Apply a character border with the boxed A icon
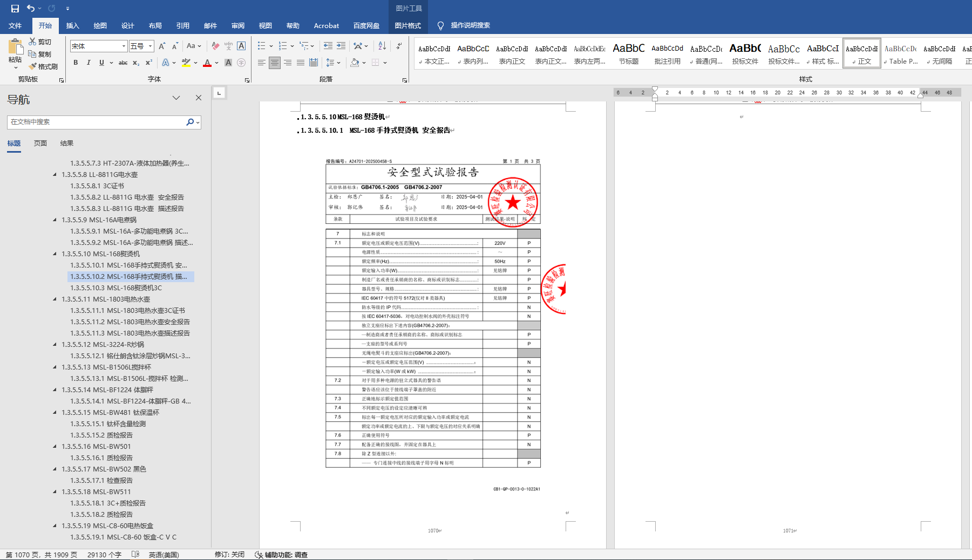The width and height of the screenshot is (972, 560). 241,46
